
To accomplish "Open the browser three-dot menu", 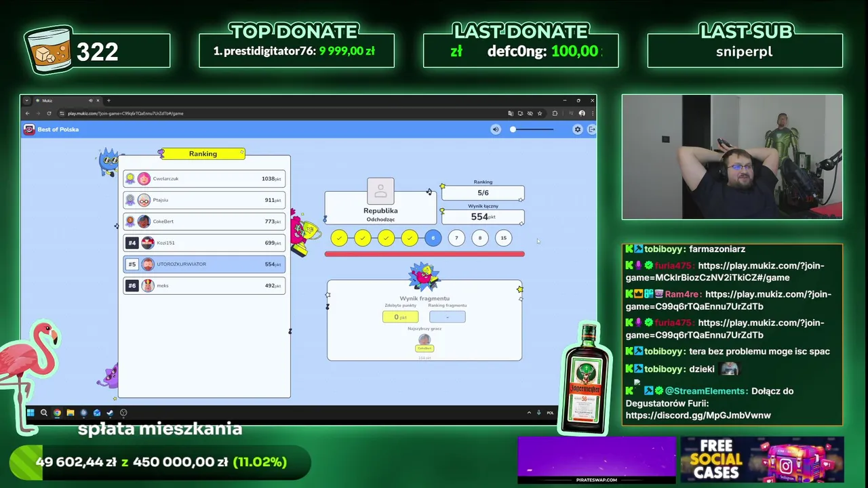I will tap(591, 113).
